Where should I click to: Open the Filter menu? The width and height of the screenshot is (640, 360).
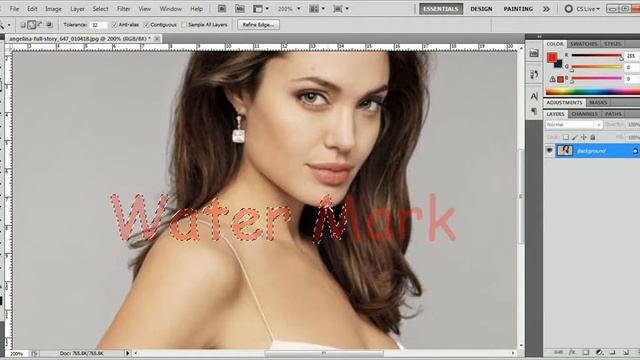pos(123,9)
